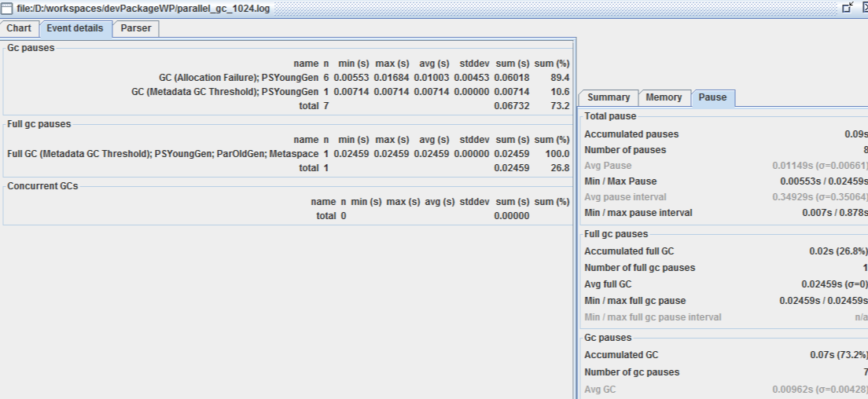Click the internal frame icon in title bar
This screenshot has width=868, height=399.
[x=6, y=9]
